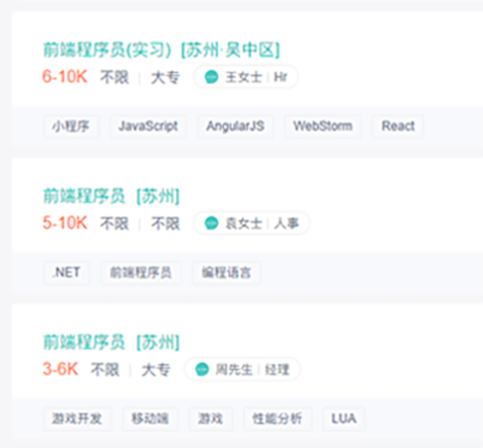The width and height of the screenshot is (483, 448).
Task: Click the chat icon beside 袁女士
Action: pyautogui.click(x=211, y=223)
